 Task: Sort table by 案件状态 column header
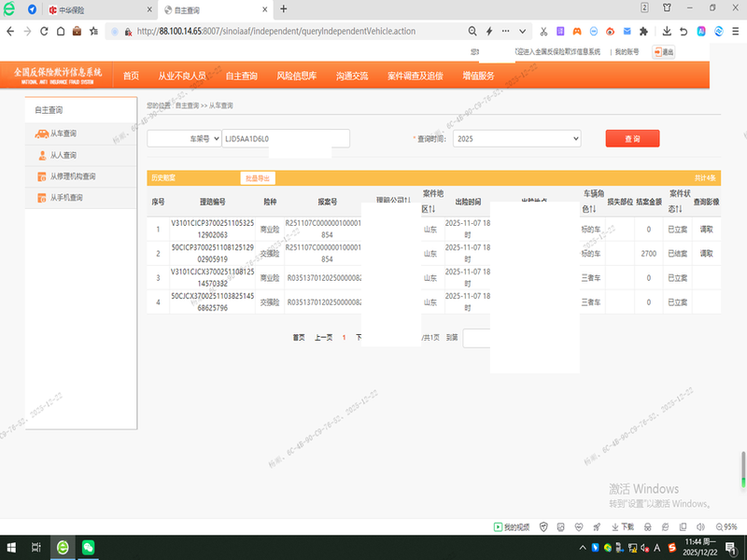tap(679, 201)
